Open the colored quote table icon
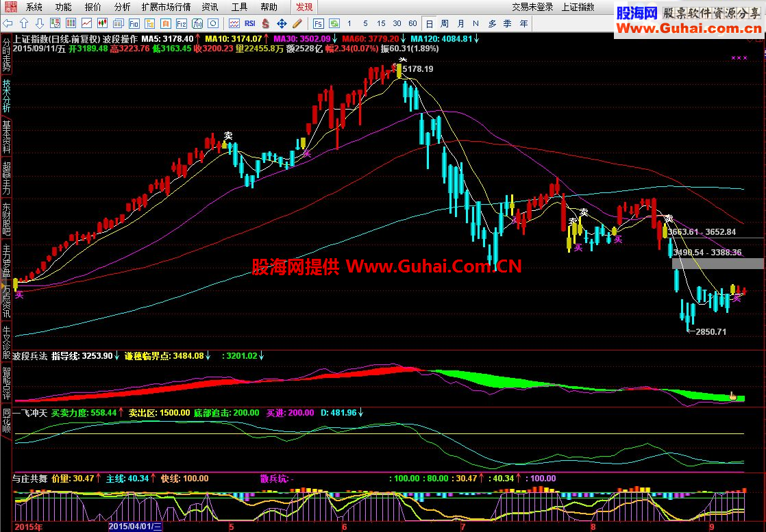This screenshot has width=766, height=532. (x=71, y=23)
